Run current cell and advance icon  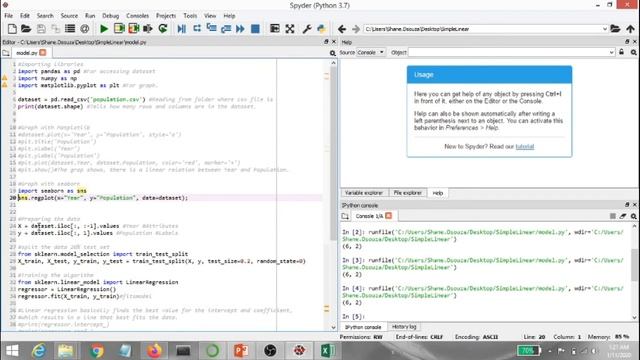click(133, 29)
